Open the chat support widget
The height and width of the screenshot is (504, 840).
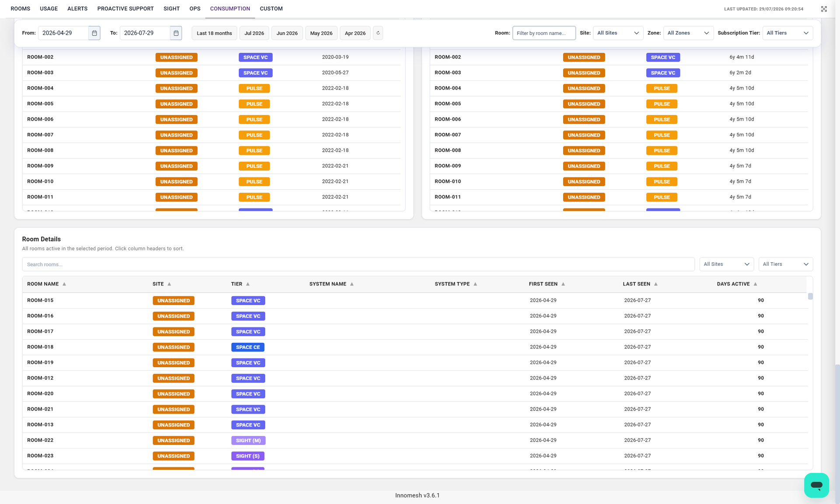coord(816,485)
